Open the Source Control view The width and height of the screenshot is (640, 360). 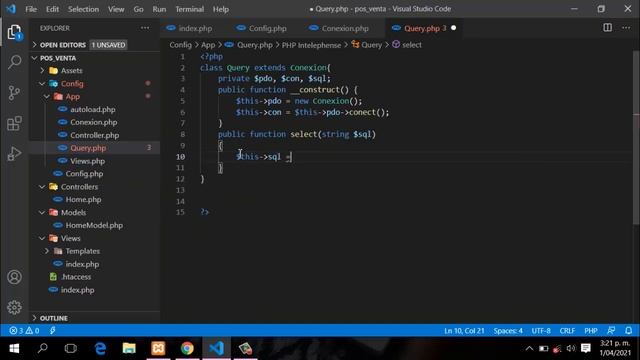click(14, 93)
